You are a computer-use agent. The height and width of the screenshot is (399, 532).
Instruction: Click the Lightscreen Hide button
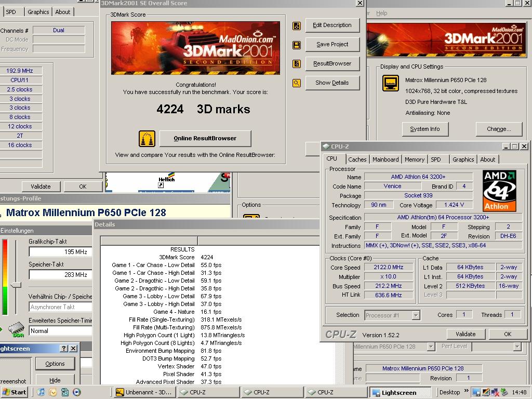[55, 380]
